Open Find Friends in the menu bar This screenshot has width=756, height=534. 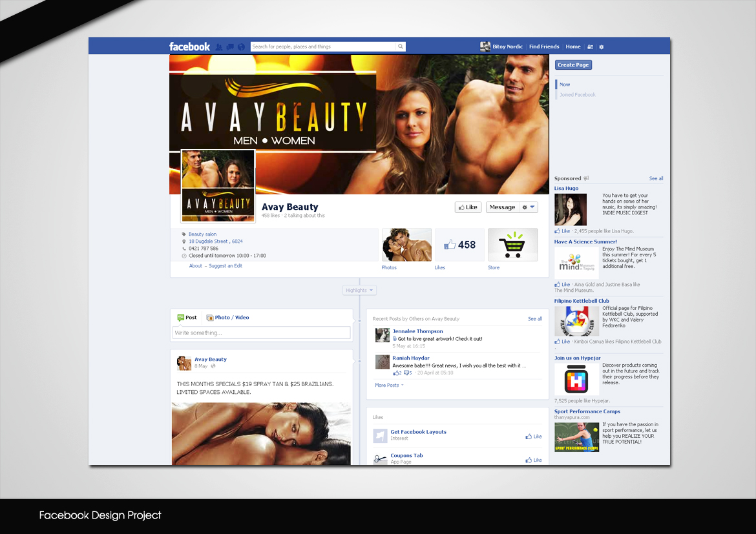pos(544,46)
